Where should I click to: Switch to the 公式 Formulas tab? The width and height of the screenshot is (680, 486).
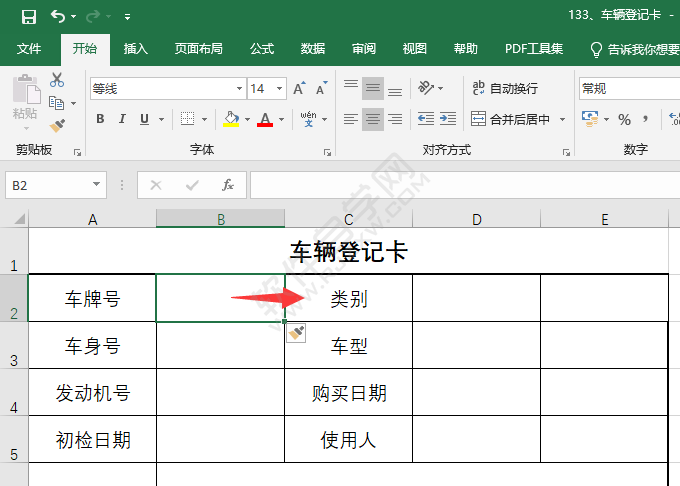pos(262,49)
